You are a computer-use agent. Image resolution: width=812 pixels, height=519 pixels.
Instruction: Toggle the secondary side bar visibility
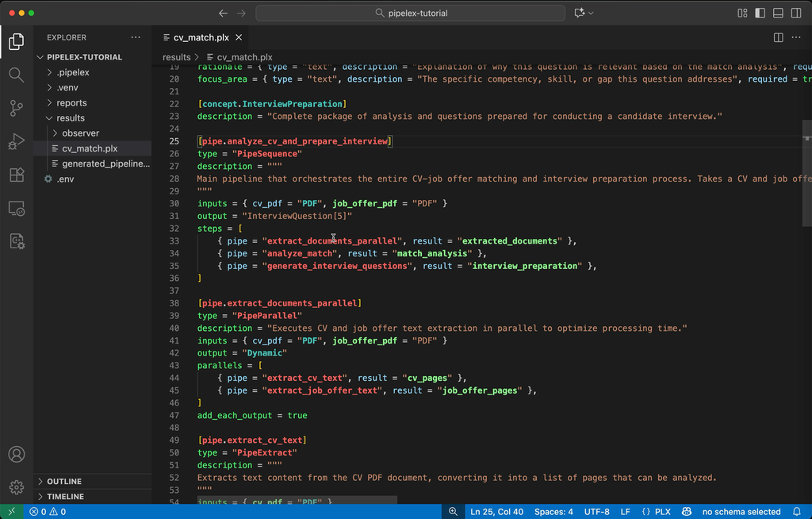(795, 13)
